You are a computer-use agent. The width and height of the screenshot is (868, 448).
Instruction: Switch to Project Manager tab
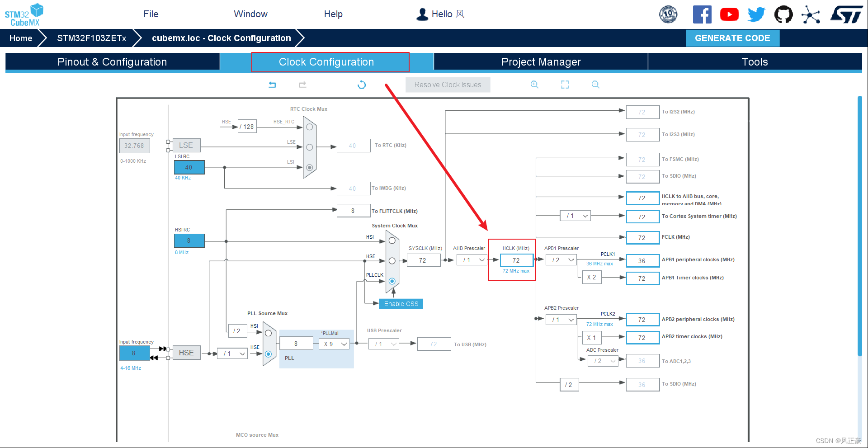click(541, 62)
